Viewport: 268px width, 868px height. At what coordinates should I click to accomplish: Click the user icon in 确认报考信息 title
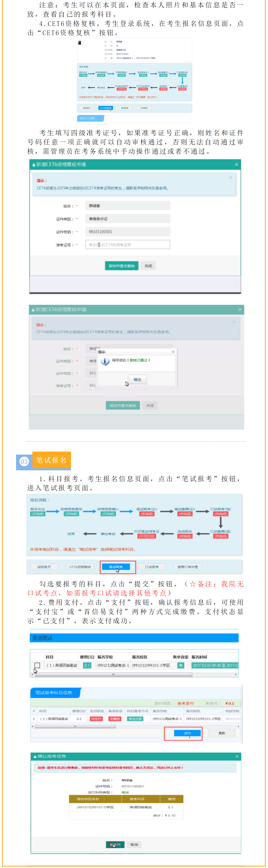pyautogui.click(x=35, y=756)
